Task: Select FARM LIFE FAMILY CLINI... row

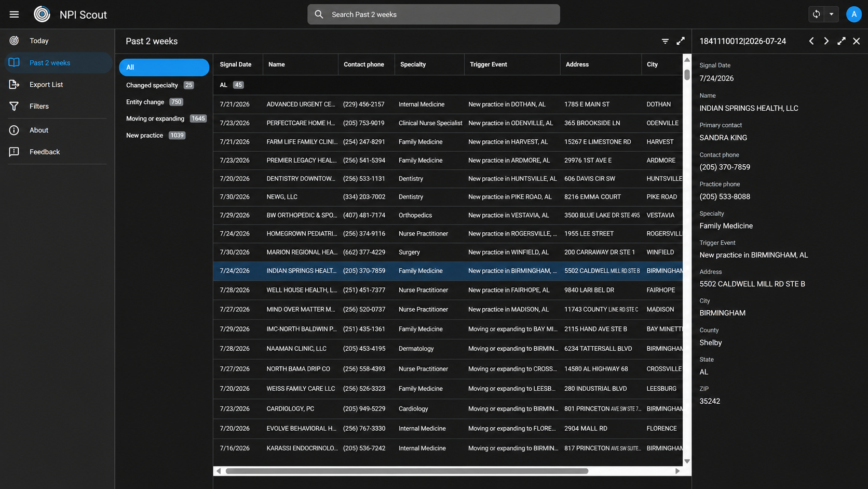Action: [x=448, y=142]
